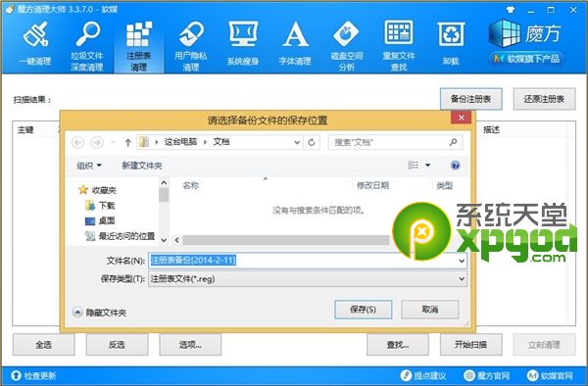The image size is (588, 386).
Task: Open 垃圾文件深度清理 magnifier tool
Action: (x=87, y=45)
